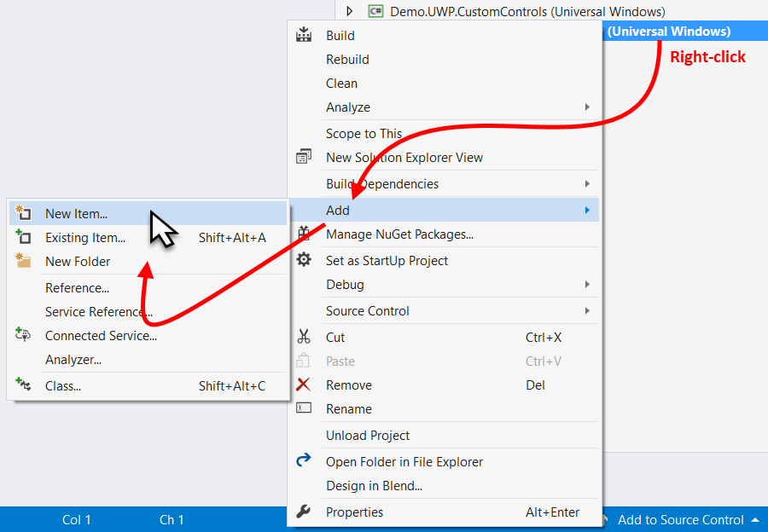Click the gear icon beside Set as StartUp Project
Image resolution: width=768 pixels, height=532 pixels.
(303, 260)
